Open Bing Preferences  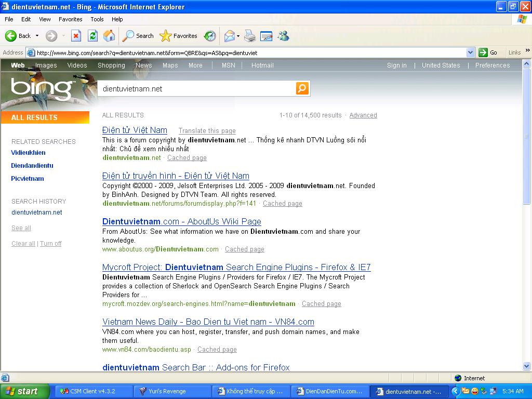point(493,65)
